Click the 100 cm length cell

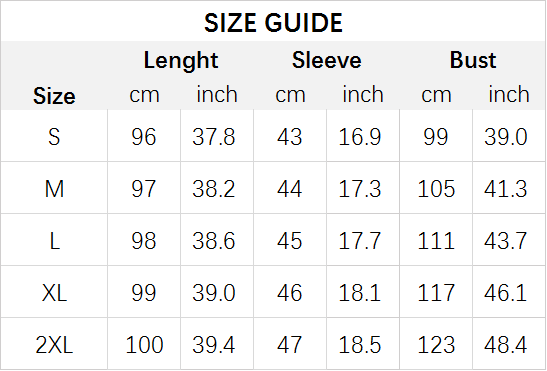pos(144,345)
